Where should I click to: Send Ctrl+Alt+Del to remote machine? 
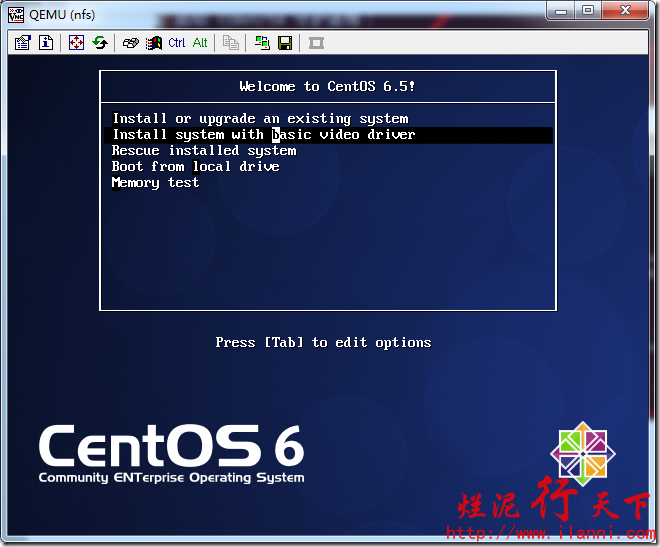130,43
